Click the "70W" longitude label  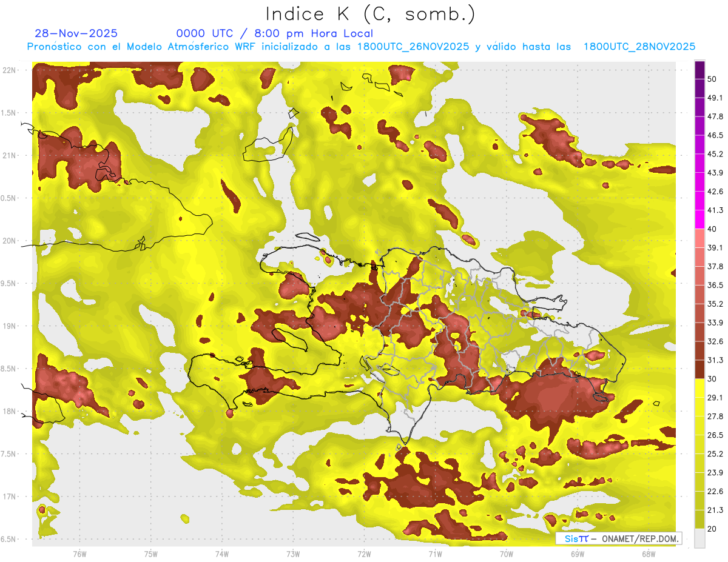(x=507, y=554)
